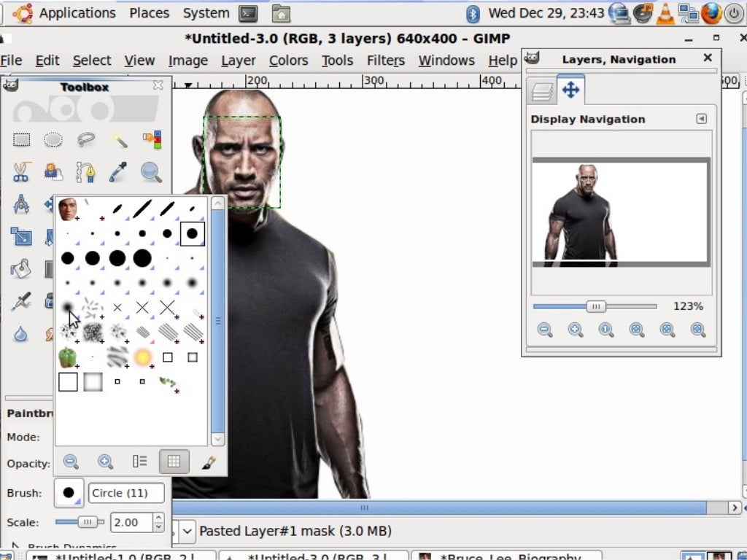The width and height of the screenshot is (747, 560).
Task: Open the Filters menu
Action: click(x=385, y=61)
